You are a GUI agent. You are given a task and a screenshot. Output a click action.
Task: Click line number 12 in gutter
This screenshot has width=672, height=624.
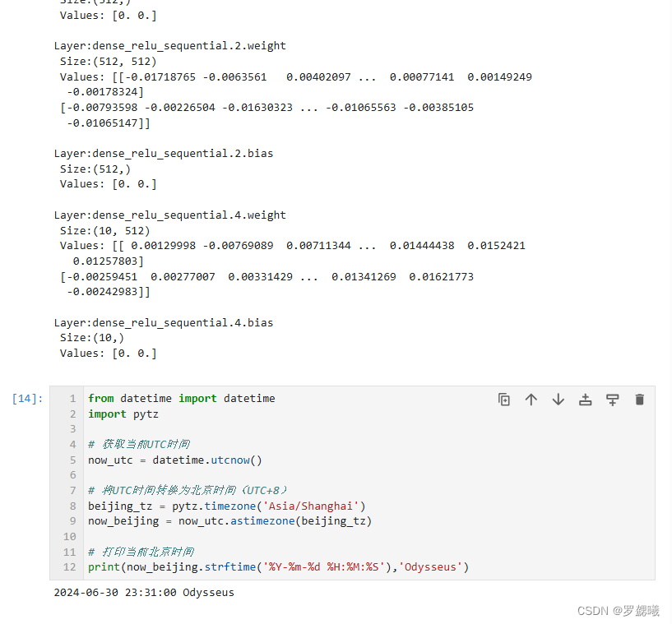[x=70, y=567]
